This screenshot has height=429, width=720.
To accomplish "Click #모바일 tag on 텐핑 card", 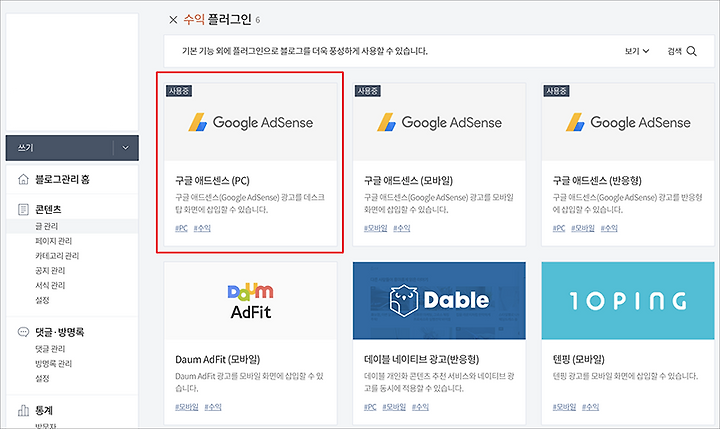I will point(564,406).
